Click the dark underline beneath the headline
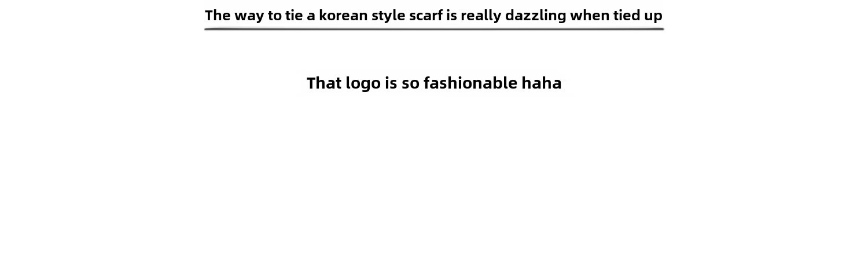 [434, 28]
